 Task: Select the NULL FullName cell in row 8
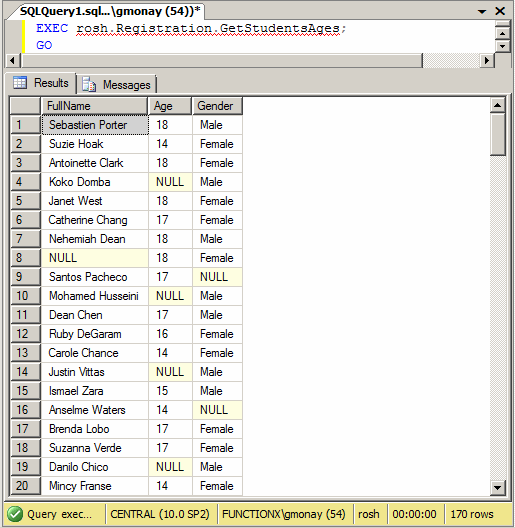(x=95, y=258)
